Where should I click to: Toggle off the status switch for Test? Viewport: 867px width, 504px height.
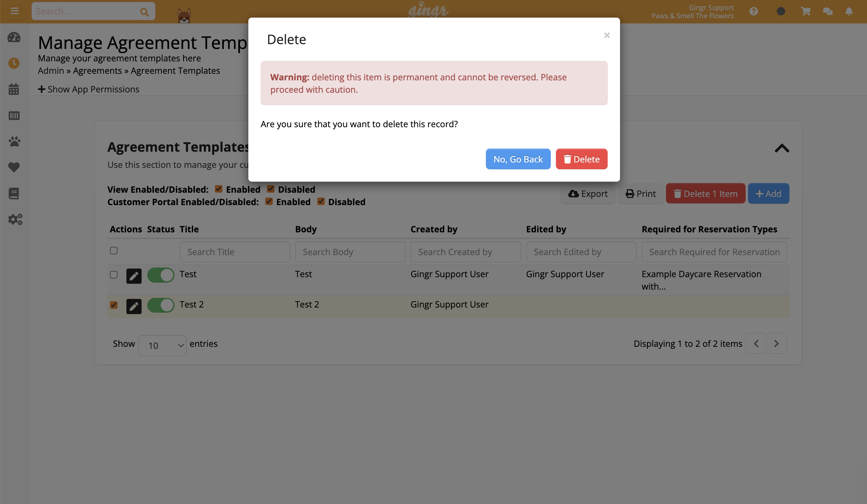[161, 275]
